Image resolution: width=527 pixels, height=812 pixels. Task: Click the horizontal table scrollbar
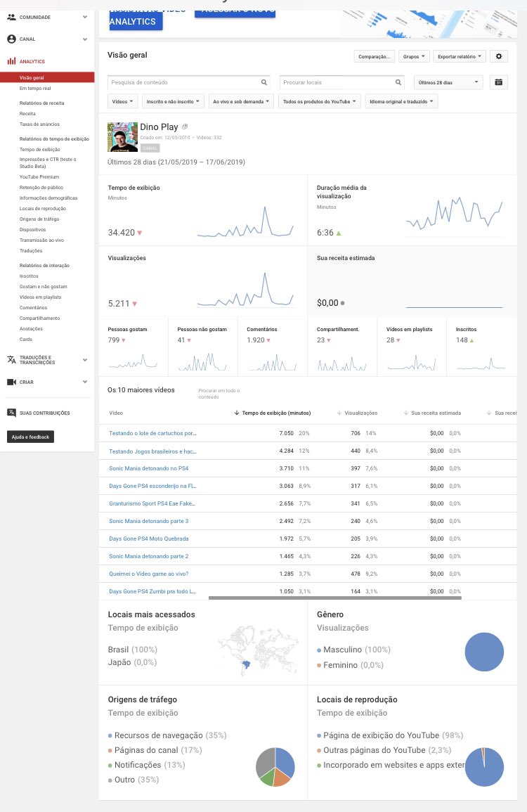coord(335,598)
